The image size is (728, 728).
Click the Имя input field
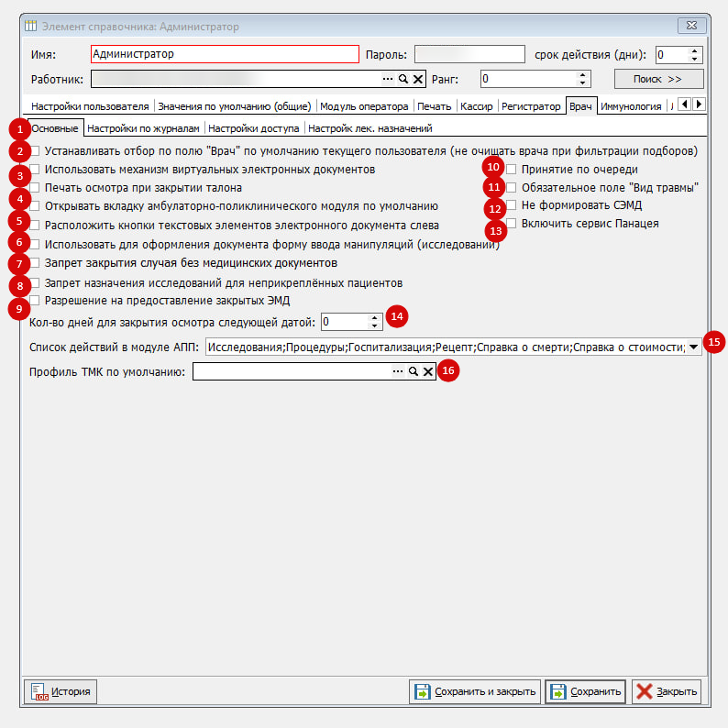pyautogui.click(x=225, y=54)
